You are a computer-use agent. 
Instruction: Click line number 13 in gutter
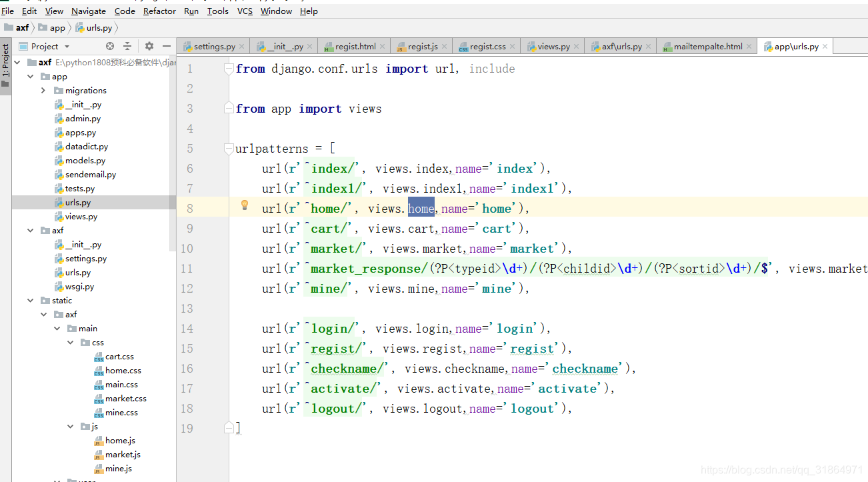click(186, 309)
